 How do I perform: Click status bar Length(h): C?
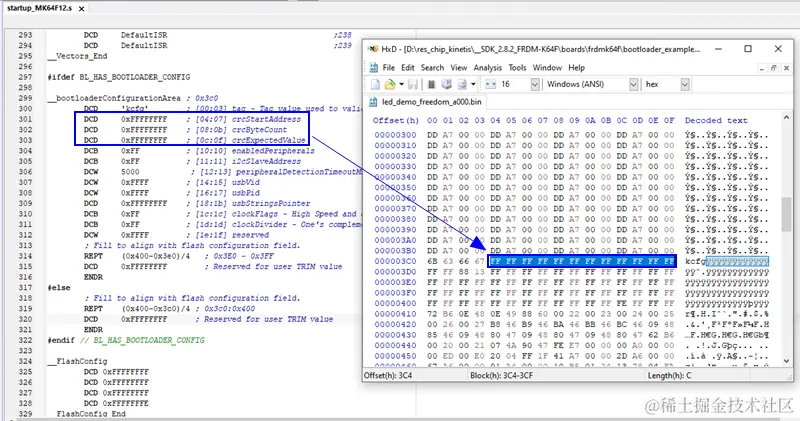669,375
